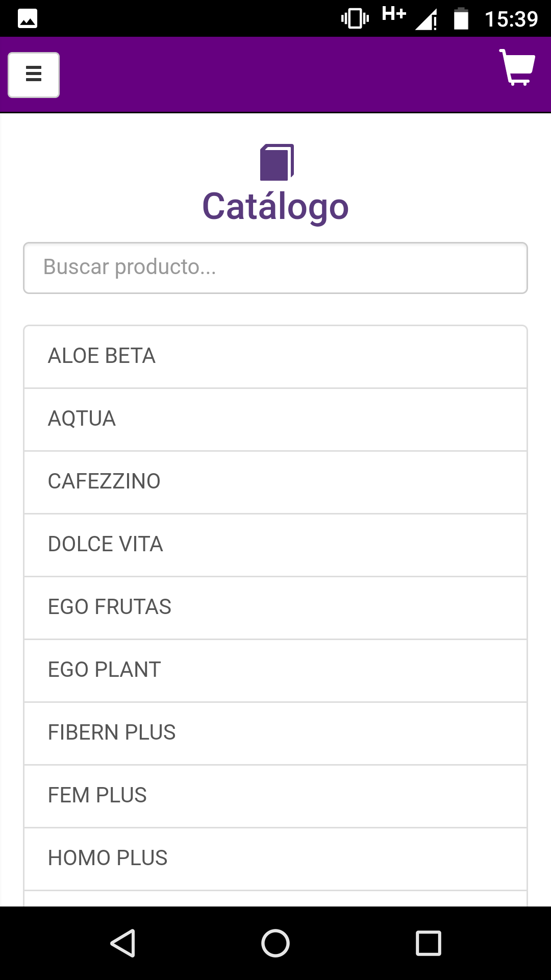Focus the Buscar producto search field
551x980 pixels.
pos(275,268)
